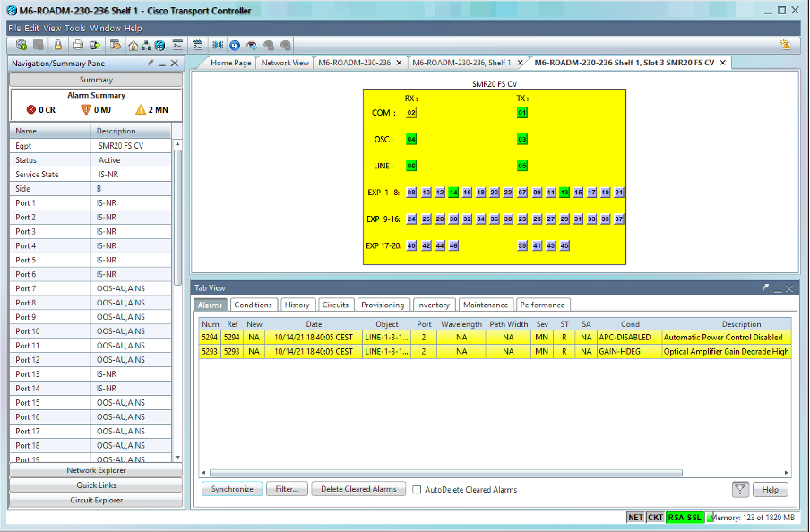Click the Help button in Alarms tab
810x532 pixels.
[771, 490]
